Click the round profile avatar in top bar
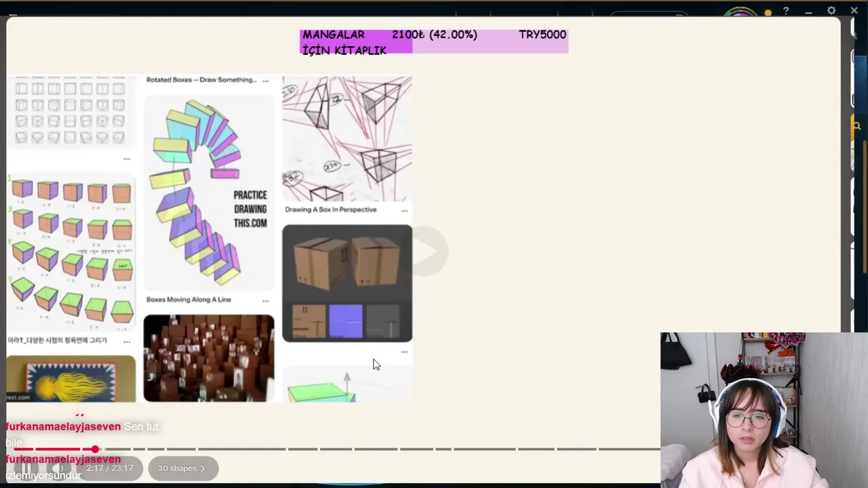Viewport: 868px width, 488px height. pos(741,12)
